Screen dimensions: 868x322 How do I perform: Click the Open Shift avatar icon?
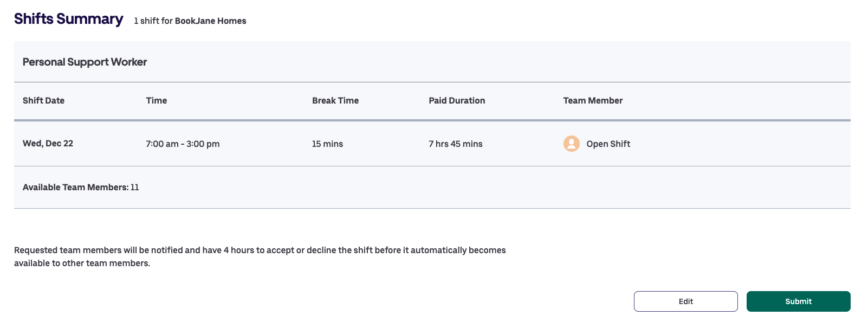(571, 144)
